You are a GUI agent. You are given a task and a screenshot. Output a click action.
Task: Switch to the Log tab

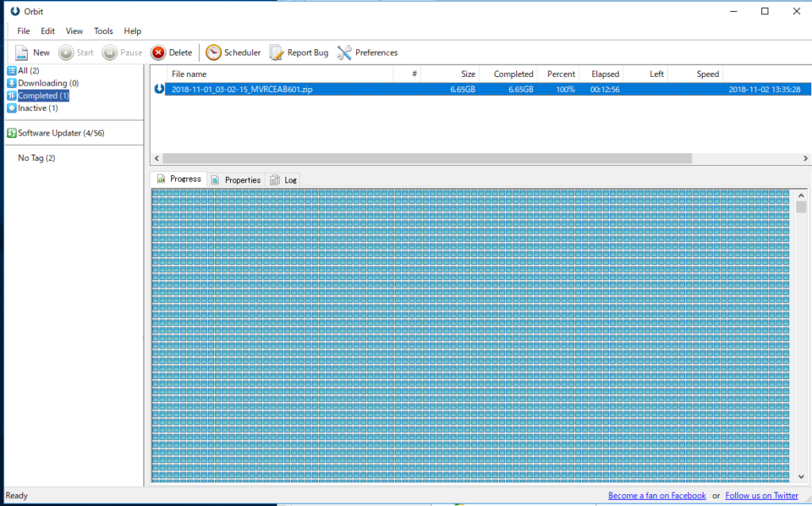pos(284,180)
